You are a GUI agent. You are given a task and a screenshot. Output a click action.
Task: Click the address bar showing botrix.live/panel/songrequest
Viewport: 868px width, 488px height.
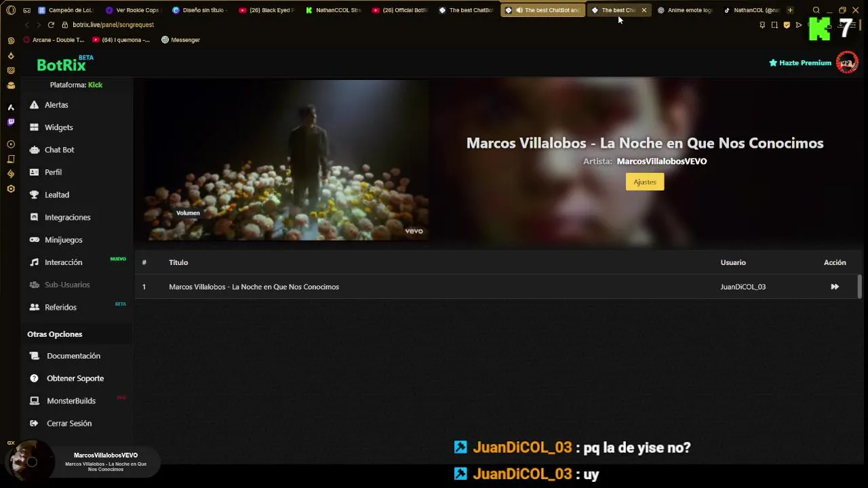113,24
